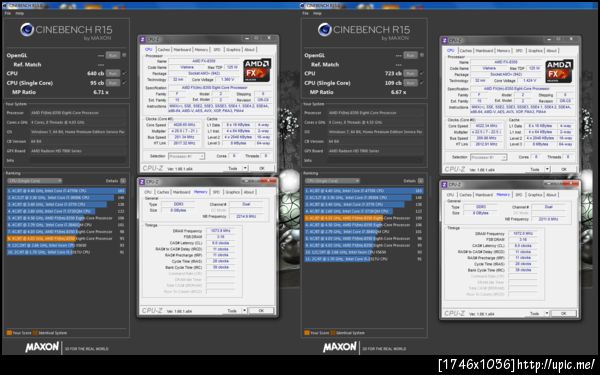Click the MAXON logo in the 723 cb Cinebench window
Image resolution: width=600 pixels, height=375 pixels.
340,347
